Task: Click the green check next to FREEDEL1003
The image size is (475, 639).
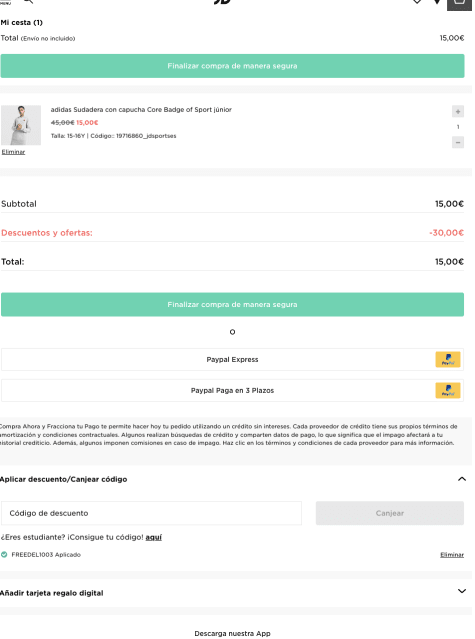Action: pos(4,555)
